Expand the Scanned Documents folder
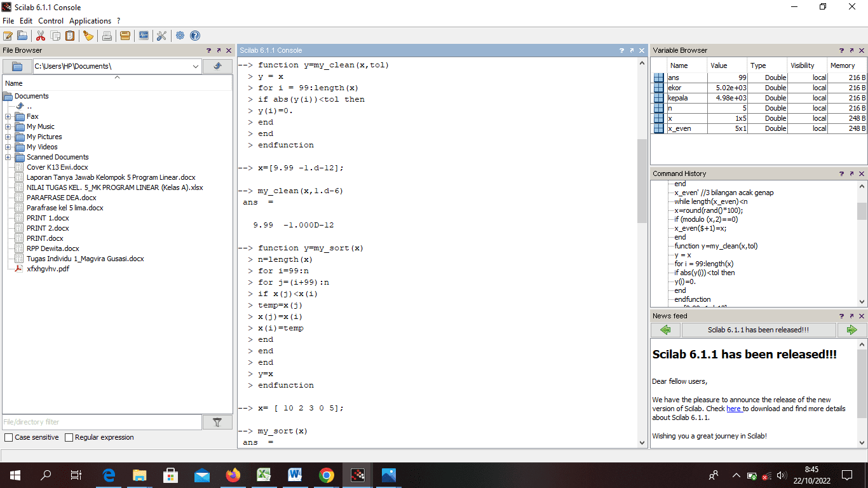Viewport: 868px width, 488px height. point(8,157)
